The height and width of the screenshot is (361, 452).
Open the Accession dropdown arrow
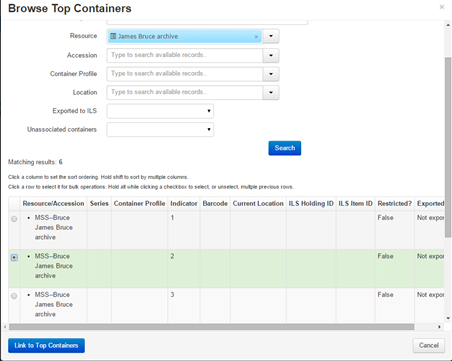[x=271, y=55]
